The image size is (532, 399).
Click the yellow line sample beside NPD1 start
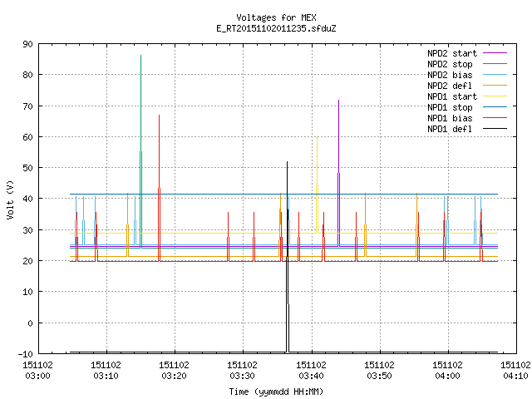495,96
